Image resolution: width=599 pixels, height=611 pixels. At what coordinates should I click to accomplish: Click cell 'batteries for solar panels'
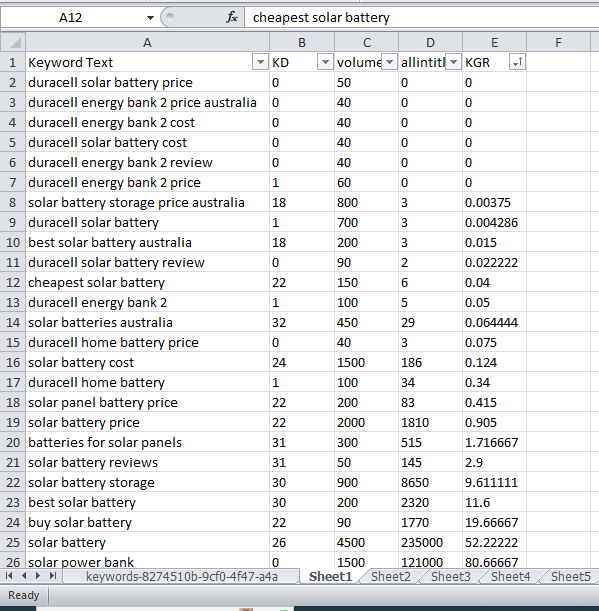(147, 442)
